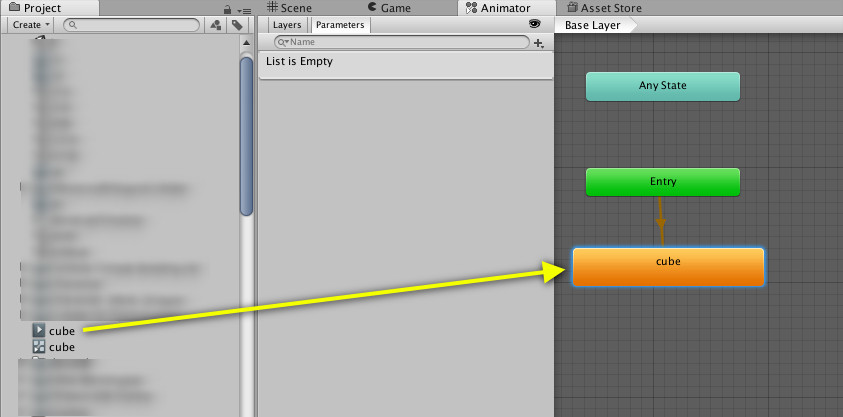Viewport: 843px width, 417px height.
Task: Select the green Entry node
Action: click(x=662, y=182)
